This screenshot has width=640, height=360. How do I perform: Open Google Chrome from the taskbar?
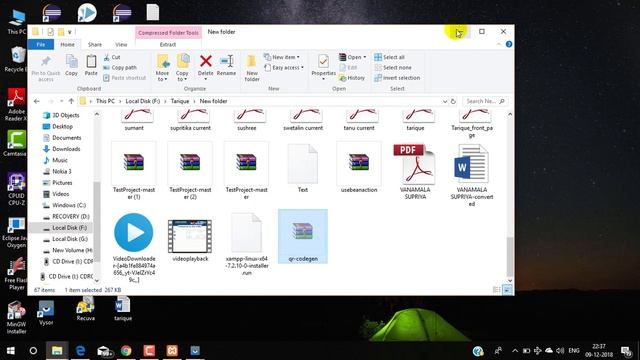coord(126,351)
